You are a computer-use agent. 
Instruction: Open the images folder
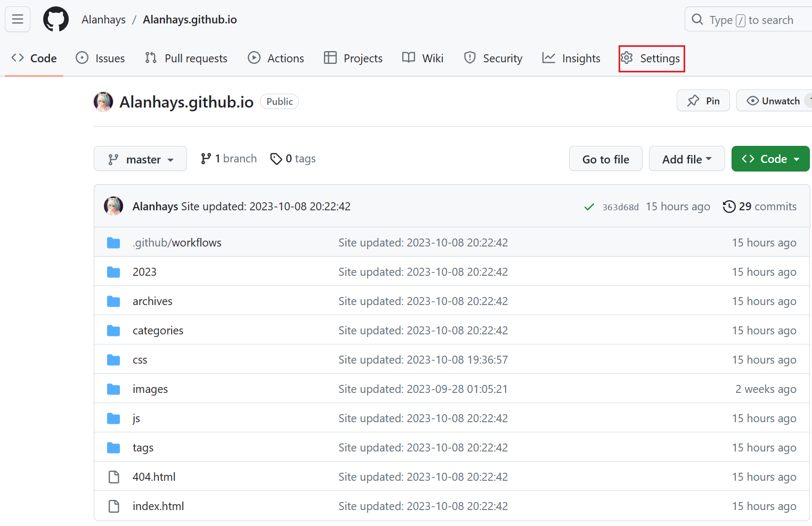[150, 389]
